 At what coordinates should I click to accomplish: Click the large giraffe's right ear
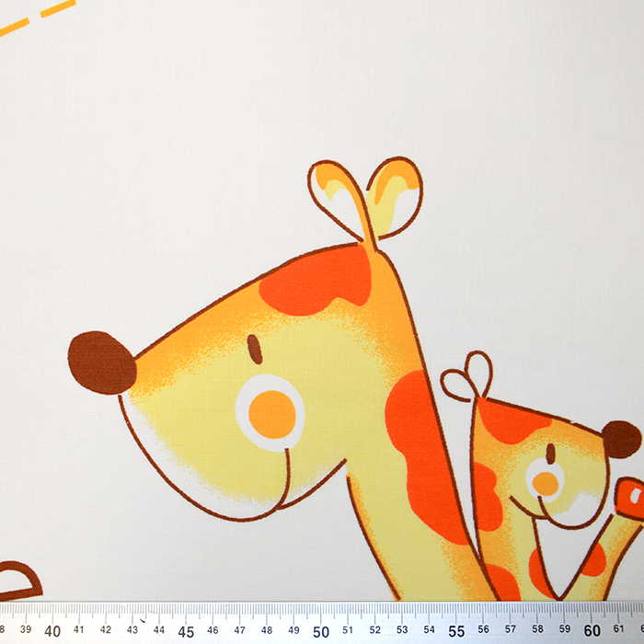(x=394, y=193)
